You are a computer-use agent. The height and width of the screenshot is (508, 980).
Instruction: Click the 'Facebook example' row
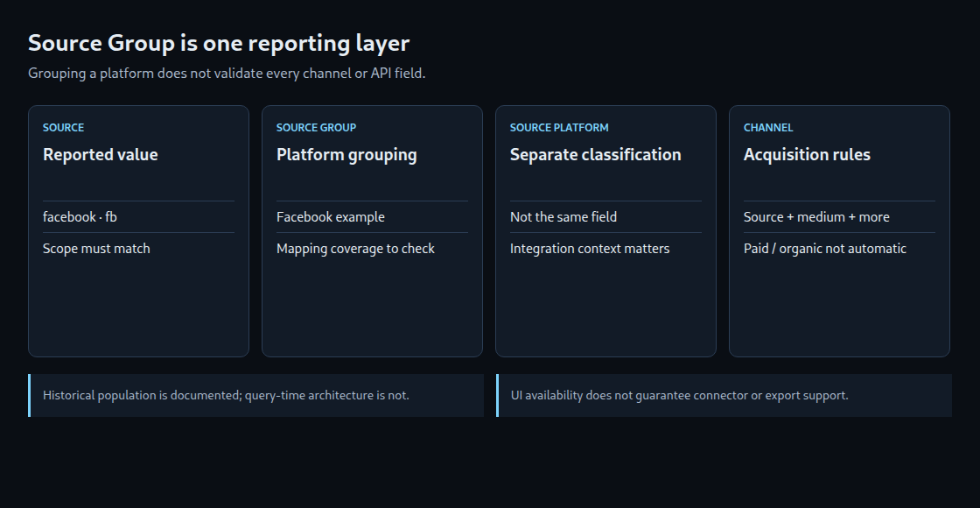pyautogui.click(x=373, y=217)
